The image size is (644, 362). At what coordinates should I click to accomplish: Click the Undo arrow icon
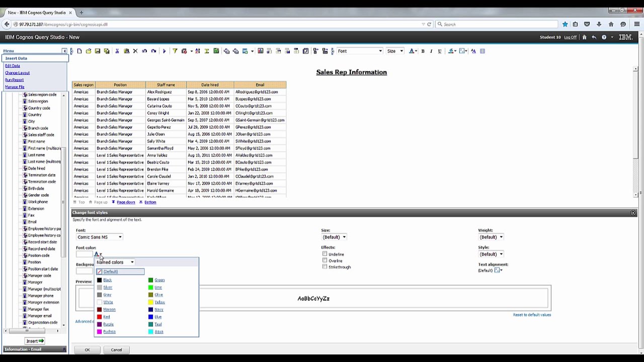[x=144, y=51]
